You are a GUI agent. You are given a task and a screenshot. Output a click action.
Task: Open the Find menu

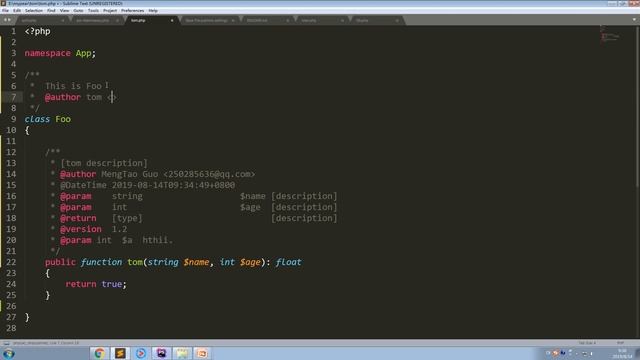[x=51, y=11]
